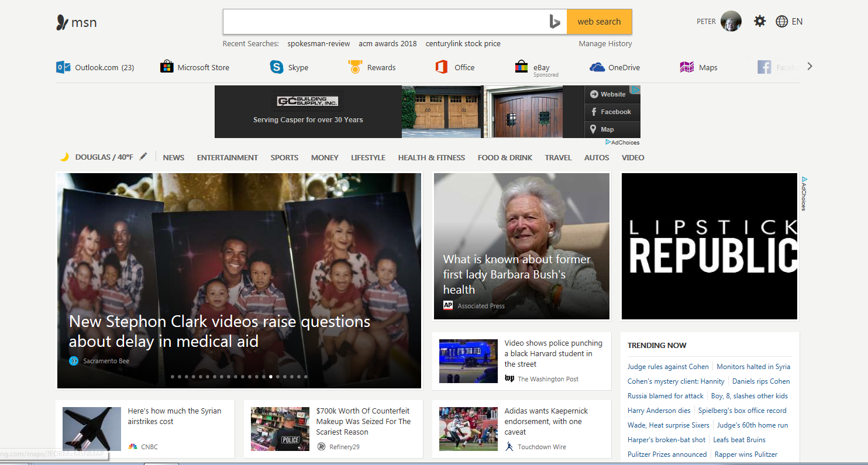
Task: Open trending Judge rules against Cohen
Action: (x=668, y=367)
